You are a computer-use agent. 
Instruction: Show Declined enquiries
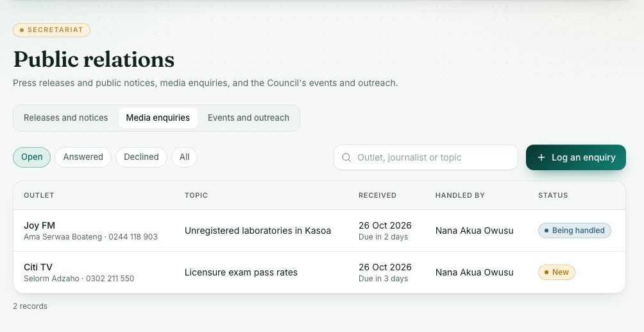tap(141, 157)
